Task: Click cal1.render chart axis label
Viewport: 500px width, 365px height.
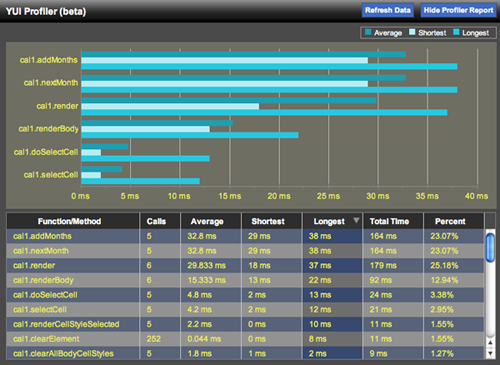Action: pos(57,106)
